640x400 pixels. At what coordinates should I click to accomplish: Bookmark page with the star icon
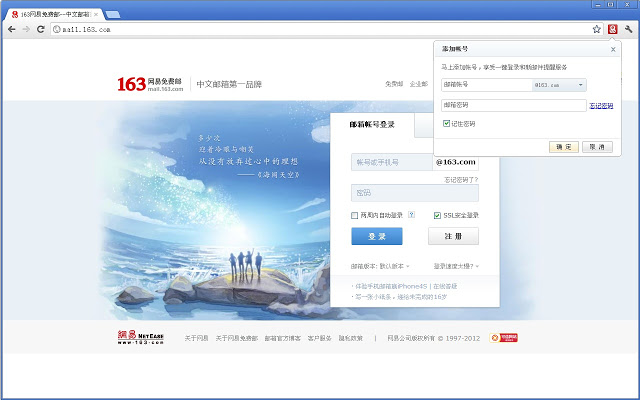coord(596,29)
